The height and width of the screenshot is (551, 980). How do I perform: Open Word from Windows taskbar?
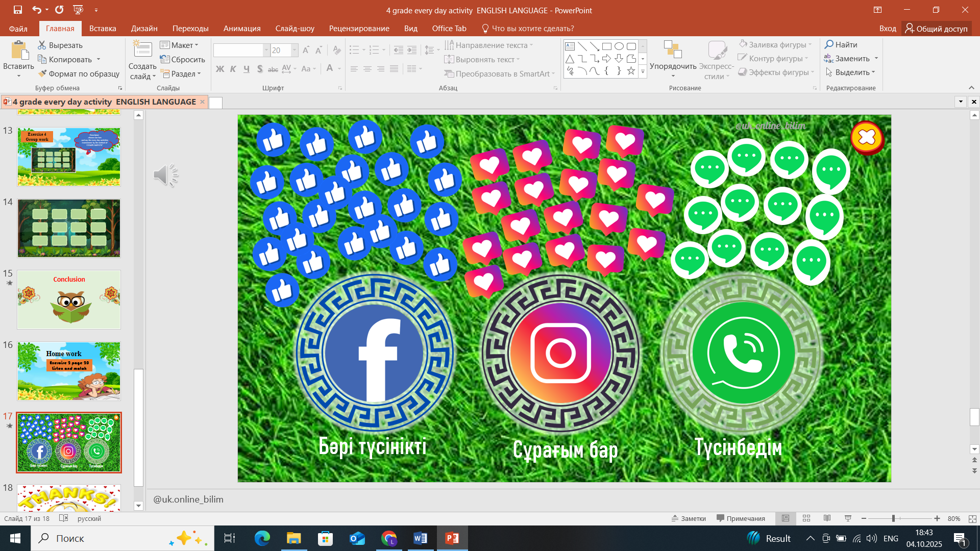pyautogui.click(x=421, y=538)
